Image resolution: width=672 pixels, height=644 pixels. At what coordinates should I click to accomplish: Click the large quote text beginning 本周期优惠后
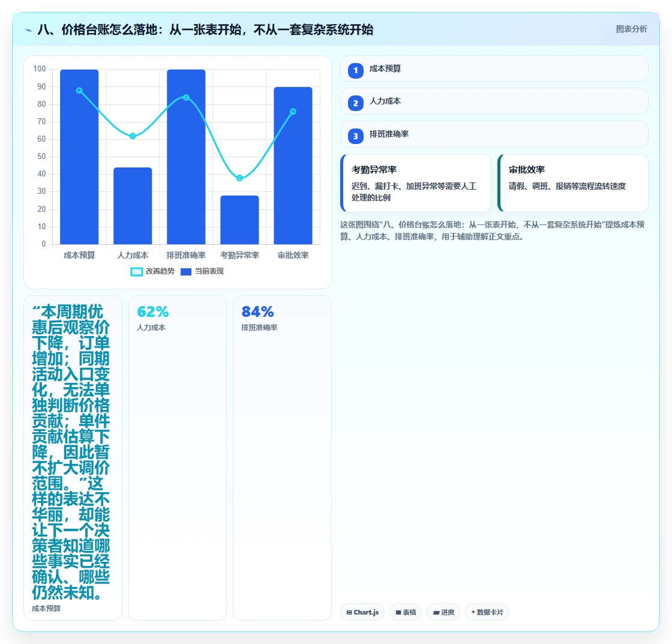point(71,452)
